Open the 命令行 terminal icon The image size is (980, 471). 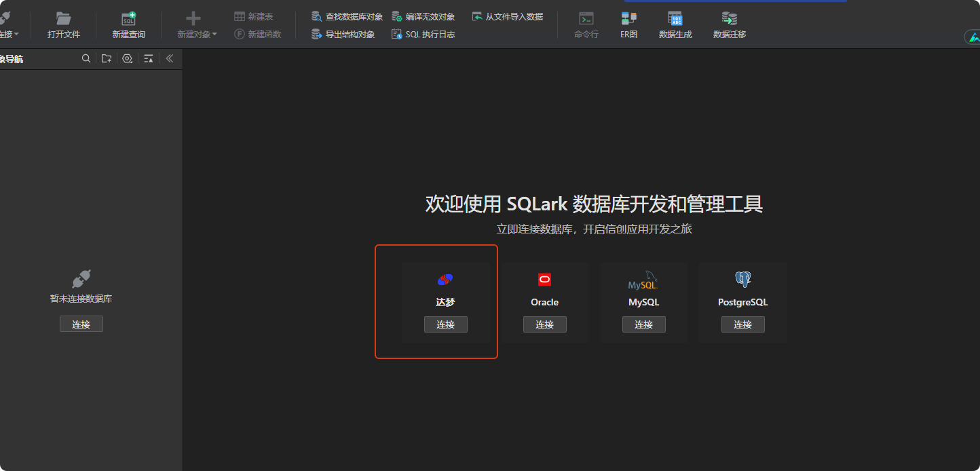click(x=586, y=19)
